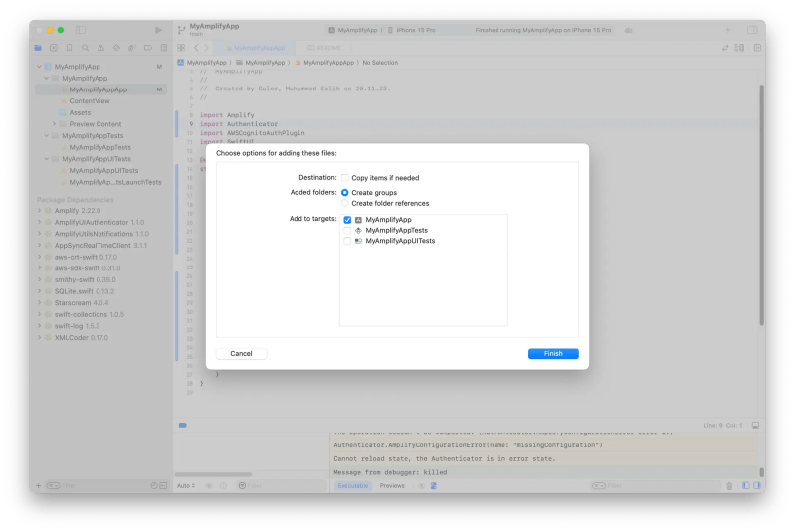Click the plus Library button in toolbar

pos(728,30)
